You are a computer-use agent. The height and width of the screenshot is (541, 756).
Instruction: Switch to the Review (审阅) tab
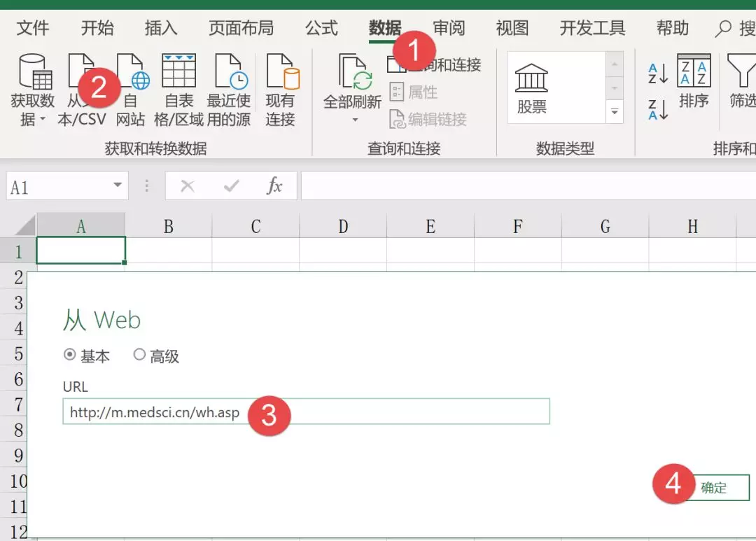[x=449, y=28]
